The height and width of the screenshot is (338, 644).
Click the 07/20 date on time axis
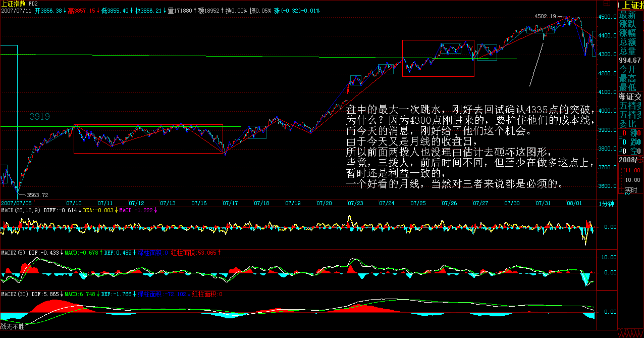coord(324,203)
